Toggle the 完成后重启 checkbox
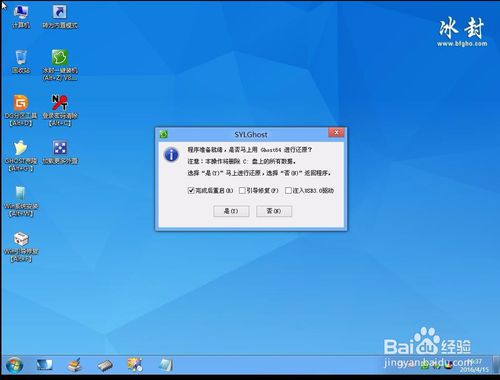The image size is (500, 380). tap(191, 190)
